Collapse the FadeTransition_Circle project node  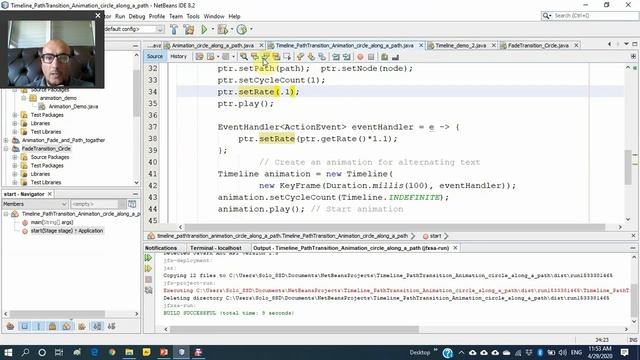(x=6, y=149)
